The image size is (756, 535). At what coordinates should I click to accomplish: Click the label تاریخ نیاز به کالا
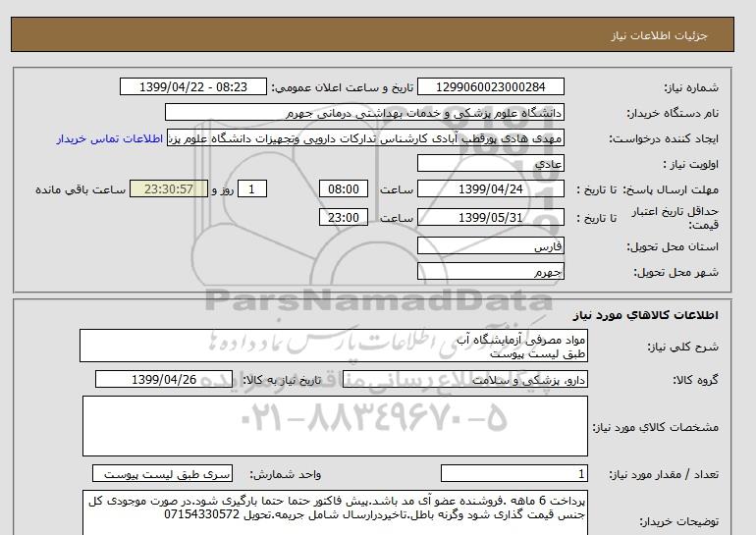pyautogui.click(x=282, y=380)
